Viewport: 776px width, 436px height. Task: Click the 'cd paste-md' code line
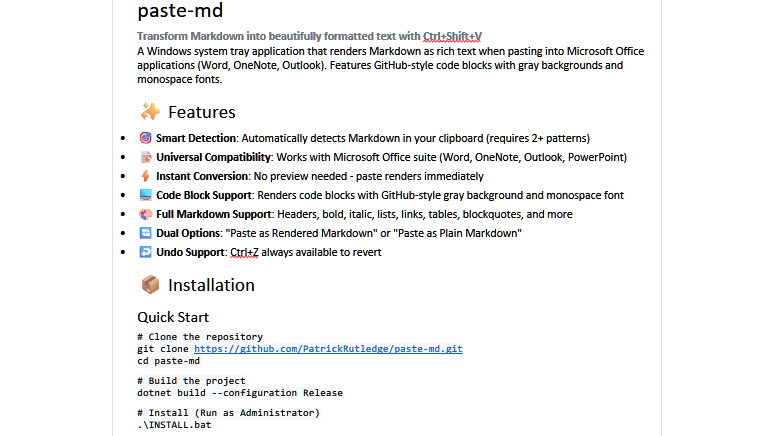point(169,361)
